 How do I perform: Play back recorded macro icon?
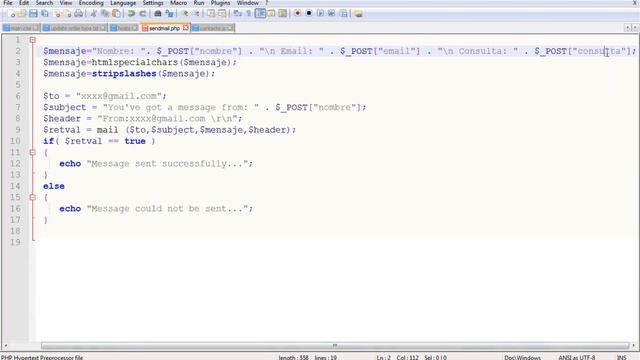click(x=320, y=14)
